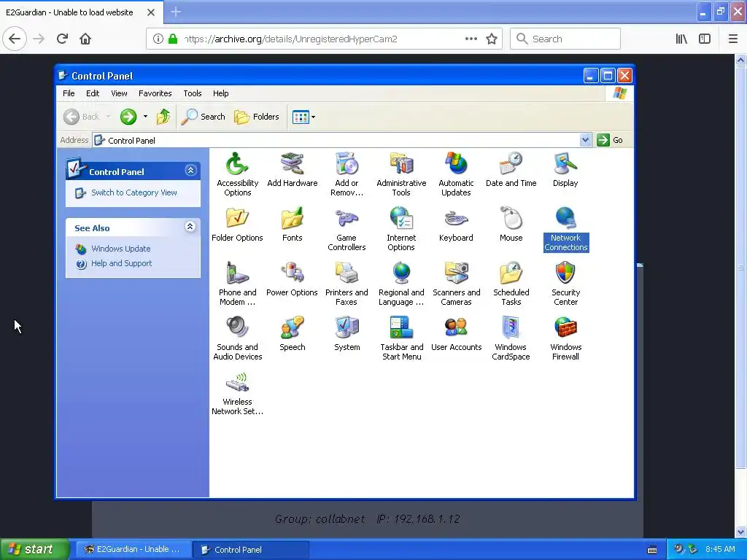The image size is (747, 560).
Task: Open Printers and Faxes icon
Action: [x=347, y=284]
